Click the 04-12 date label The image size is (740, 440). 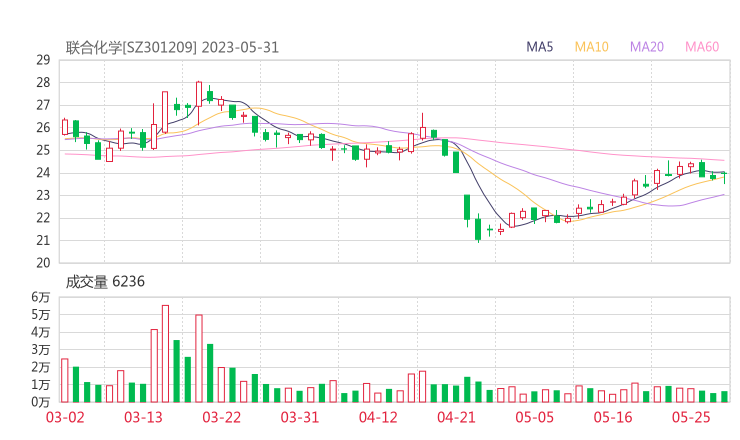click(378, 417)
